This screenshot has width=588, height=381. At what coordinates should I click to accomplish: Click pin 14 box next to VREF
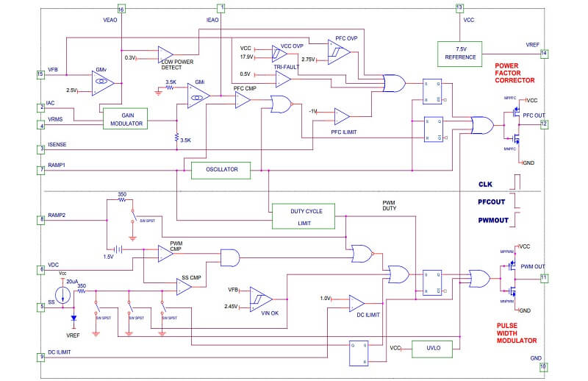(x=544, y=53)
